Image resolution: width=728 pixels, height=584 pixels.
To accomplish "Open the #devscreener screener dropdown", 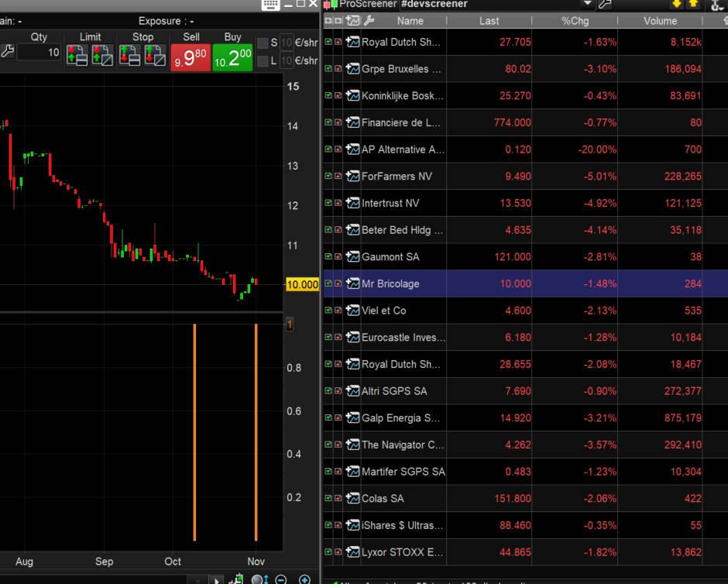I will coord(587,4).
